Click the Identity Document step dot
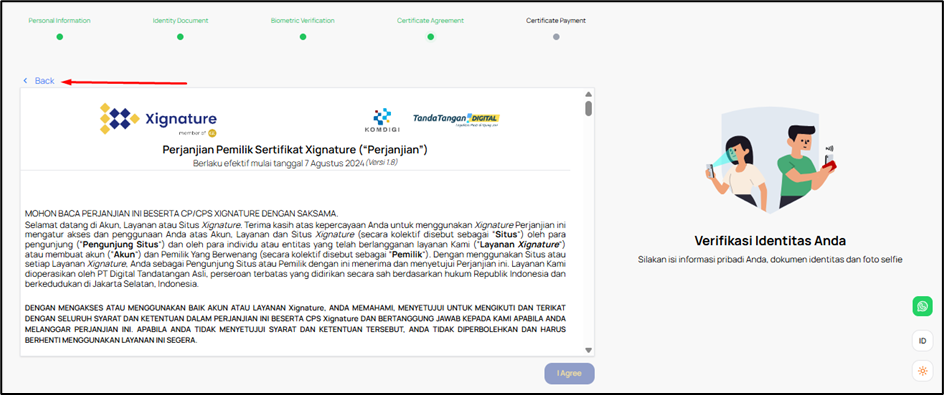 [x=180, y=37]
